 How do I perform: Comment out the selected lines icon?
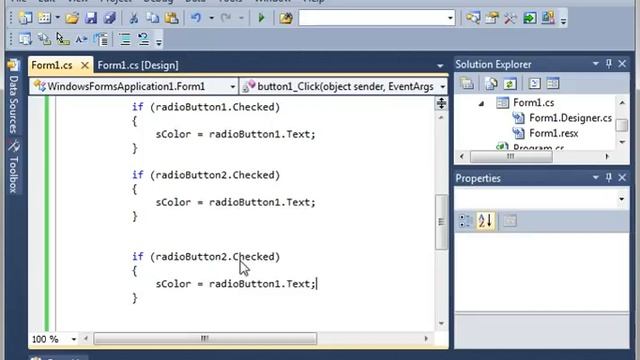click(x=125, y=40)
